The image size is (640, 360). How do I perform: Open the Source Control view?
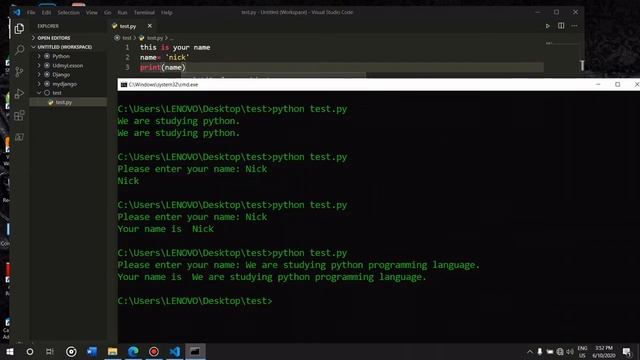tap(19, 72)
